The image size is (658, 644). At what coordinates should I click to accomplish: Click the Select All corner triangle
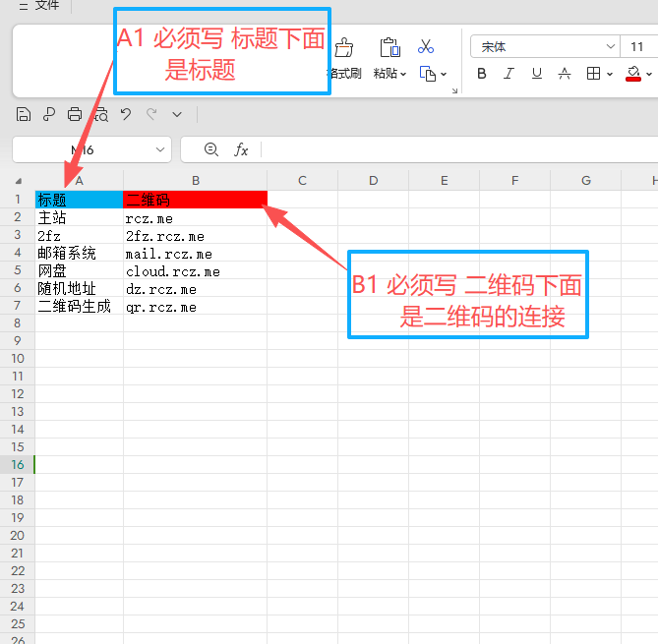pos(18,181)
